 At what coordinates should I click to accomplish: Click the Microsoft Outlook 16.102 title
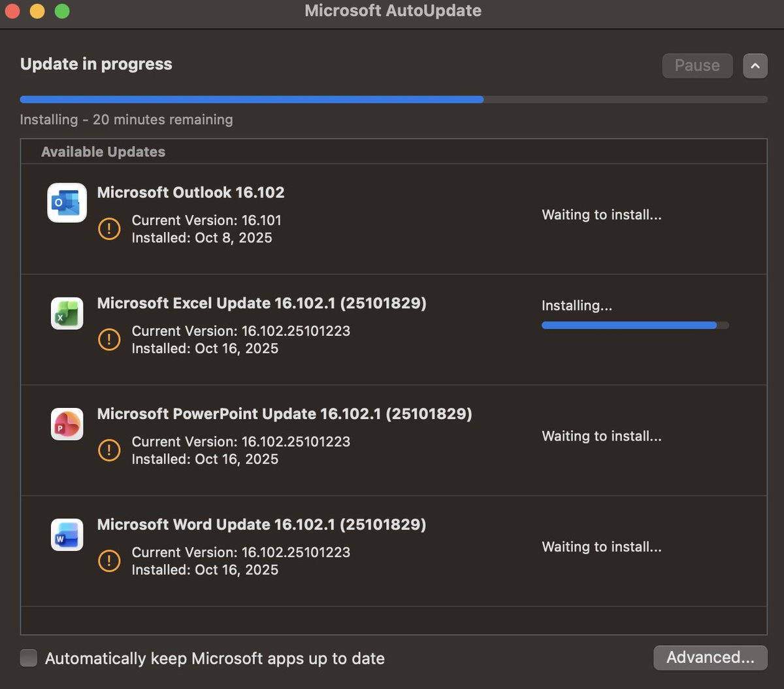(191, 192)
